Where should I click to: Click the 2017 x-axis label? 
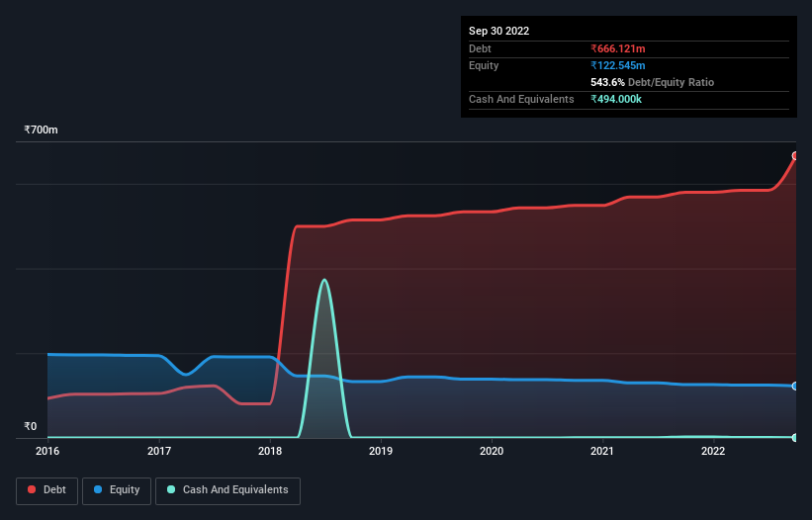click(159, 451)
